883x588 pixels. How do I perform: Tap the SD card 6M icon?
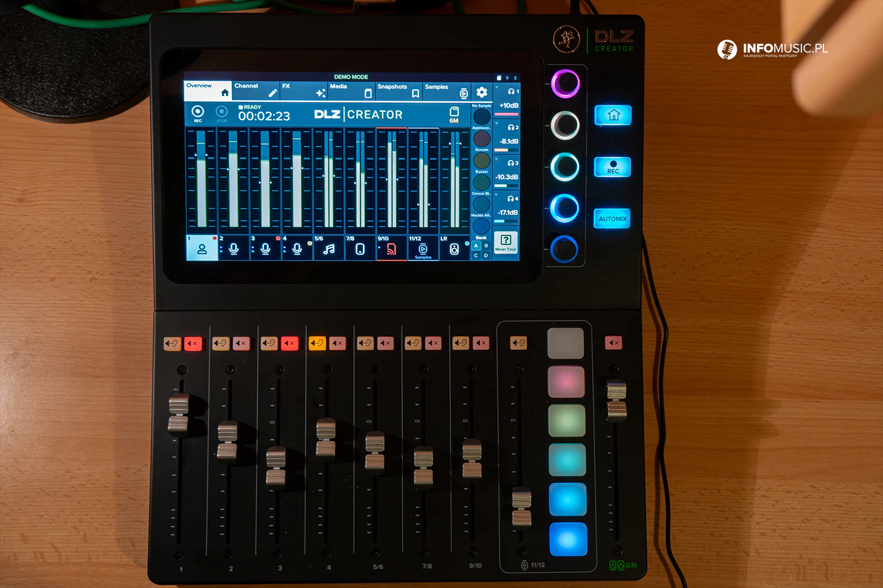(454, 115)
